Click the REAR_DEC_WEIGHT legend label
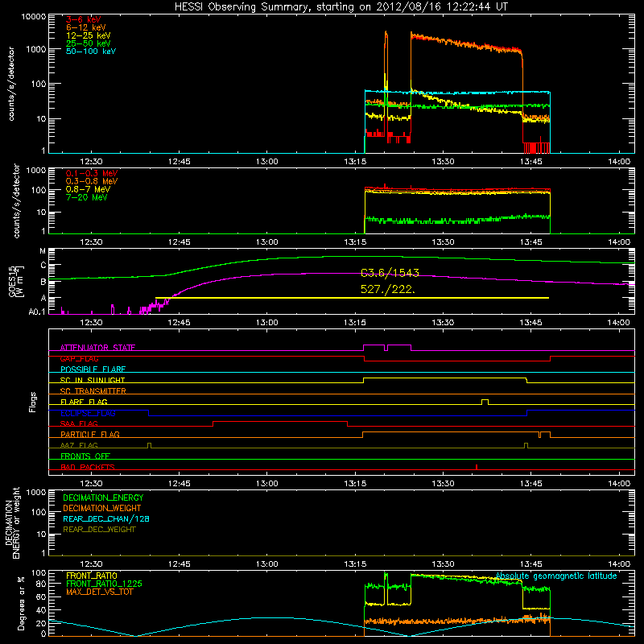 tap(99, 530)
